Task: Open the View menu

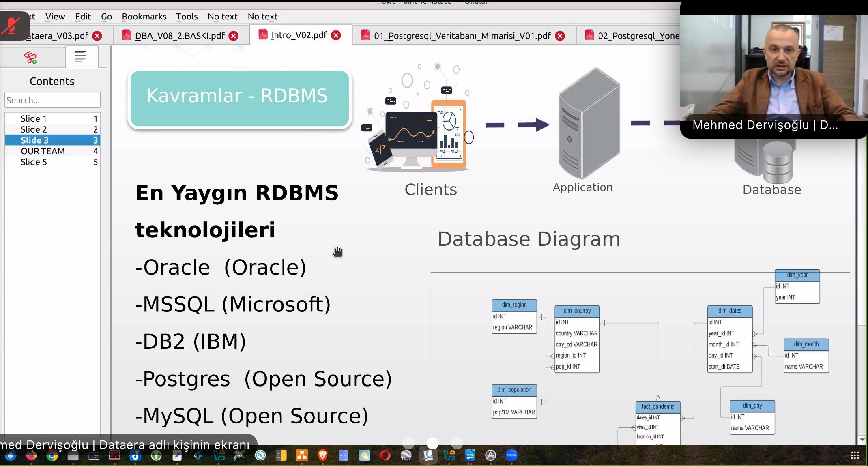Action: [55, 17]
